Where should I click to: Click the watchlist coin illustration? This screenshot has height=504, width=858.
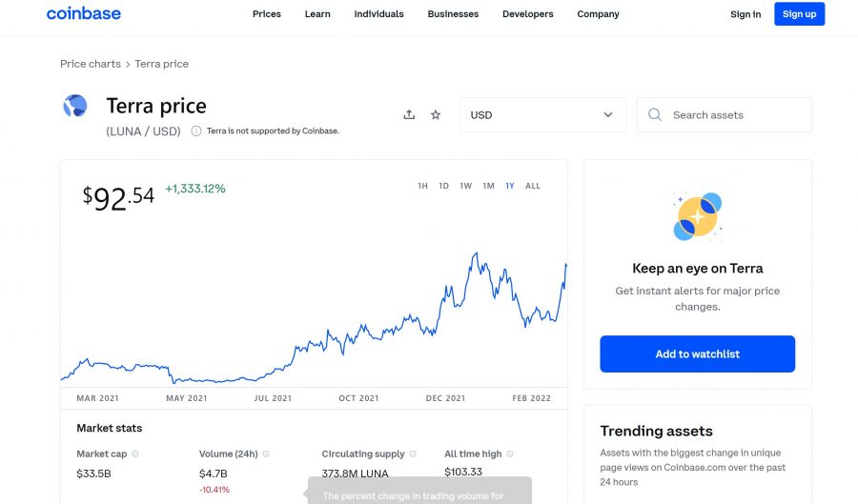(697, 216)
